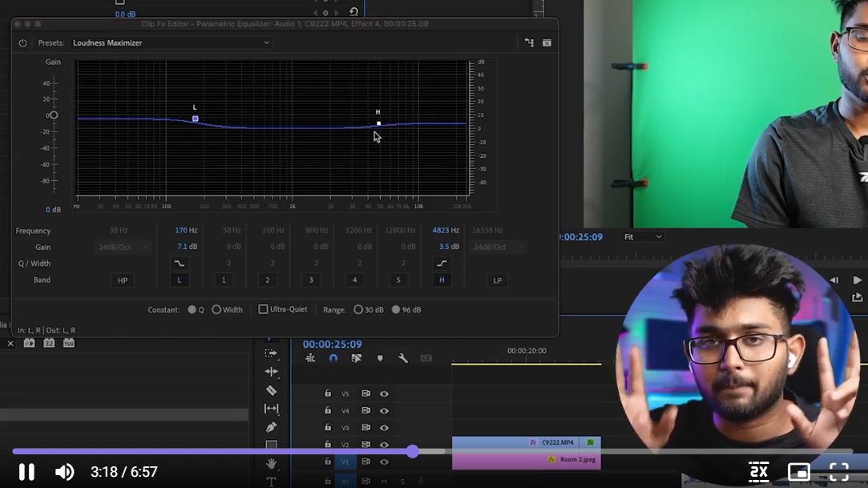Select the Slip tool
This screenshot has height=488, width=868.
271,409
